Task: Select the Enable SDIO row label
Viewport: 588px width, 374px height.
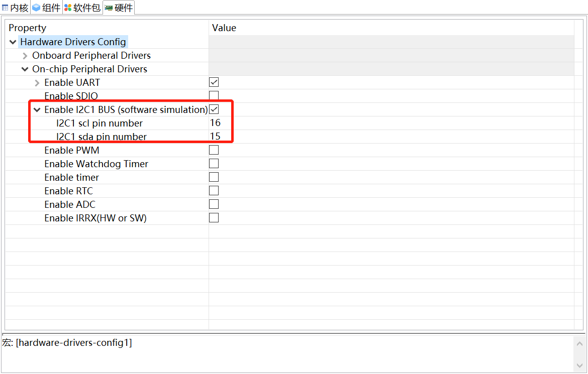Action: click(71, 96)
